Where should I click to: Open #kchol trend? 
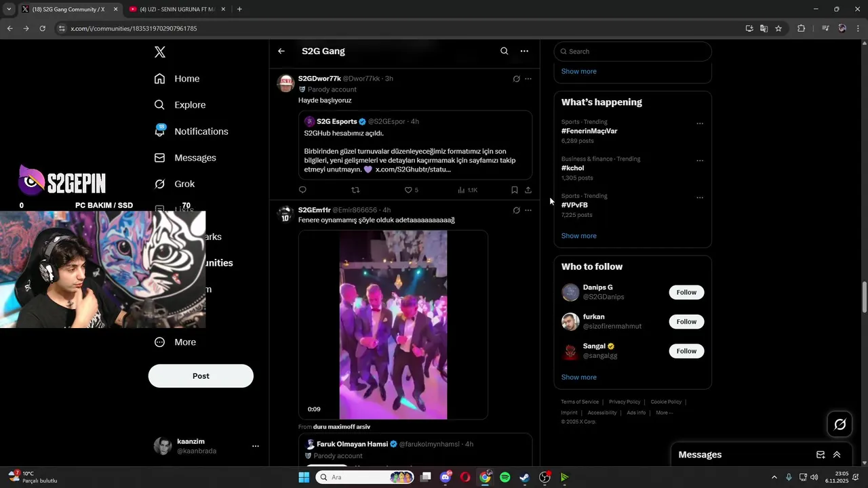572,168
